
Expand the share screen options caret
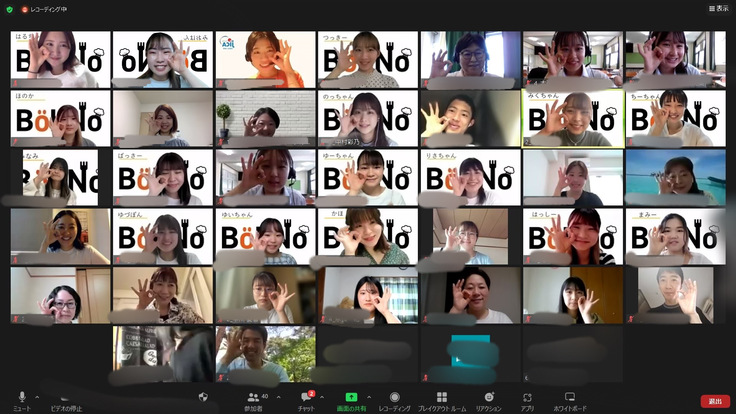(x=369, y=396)
